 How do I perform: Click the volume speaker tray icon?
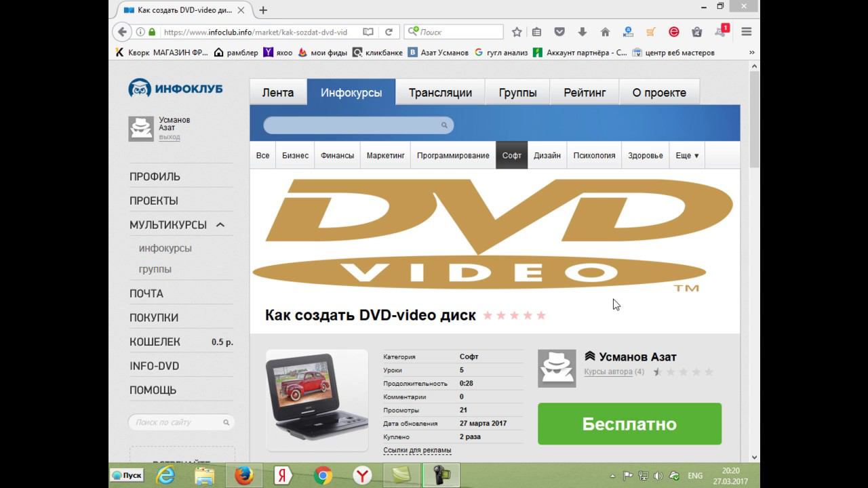(658, 476)
